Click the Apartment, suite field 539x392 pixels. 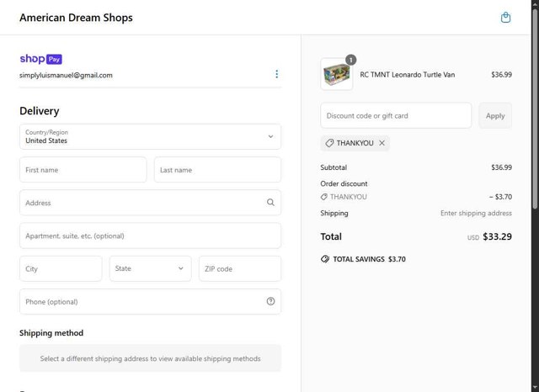(150, 236)
